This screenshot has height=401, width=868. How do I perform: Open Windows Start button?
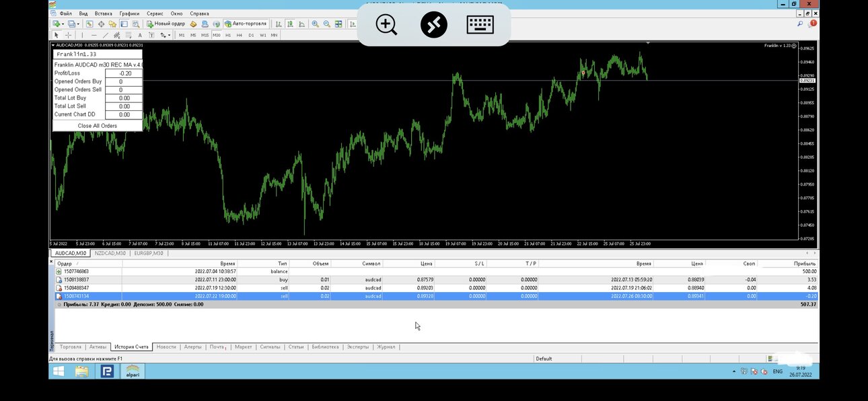tap(59, 371)
